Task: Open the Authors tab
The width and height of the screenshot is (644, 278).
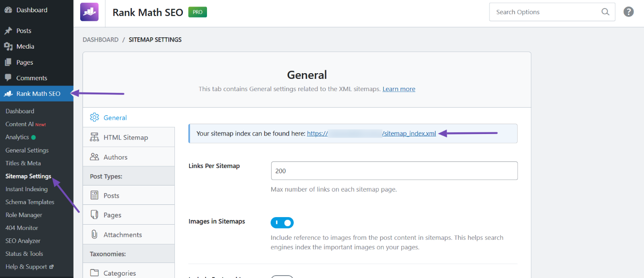Action: pyautogui.click(x=129, y=157)
